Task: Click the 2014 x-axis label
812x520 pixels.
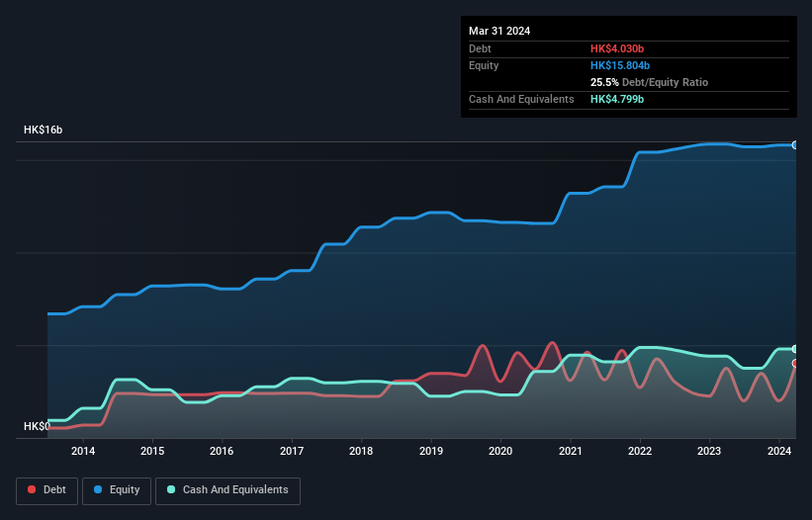Action: [83, 451]
